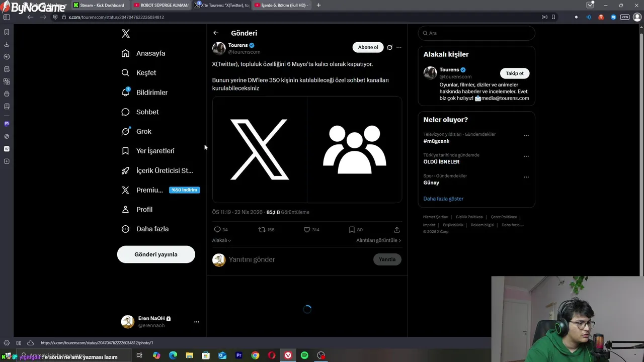Open the X logo image in post
Image resolution: width=644 pixels, height=362 pixels.
click(x=260, y=149)
